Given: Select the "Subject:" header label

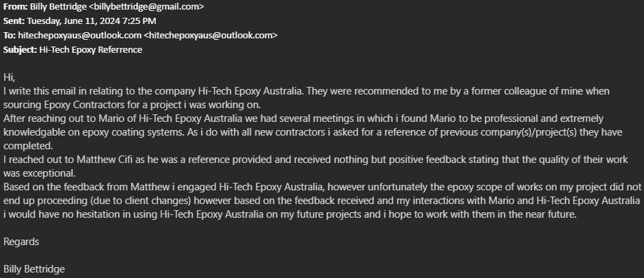Looking at the screenshot, I should click(20, 49).
